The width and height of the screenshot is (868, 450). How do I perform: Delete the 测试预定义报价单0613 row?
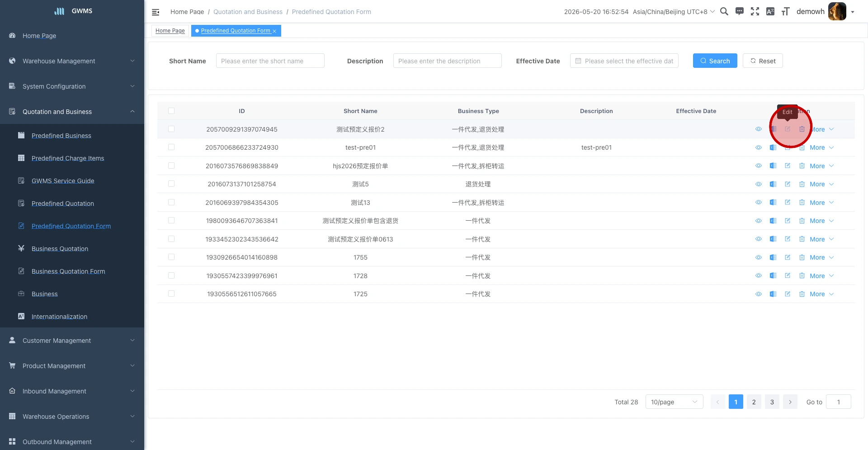coord(802,239)
